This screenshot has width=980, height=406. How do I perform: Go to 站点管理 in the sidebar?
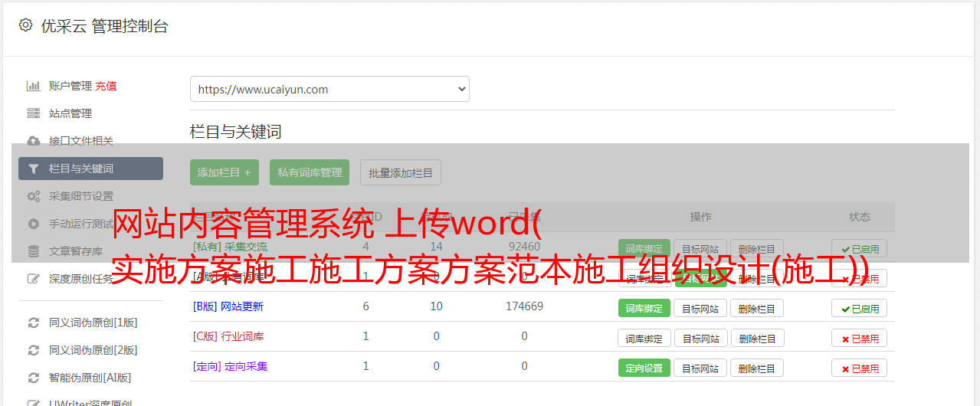[x=70, y=113]
